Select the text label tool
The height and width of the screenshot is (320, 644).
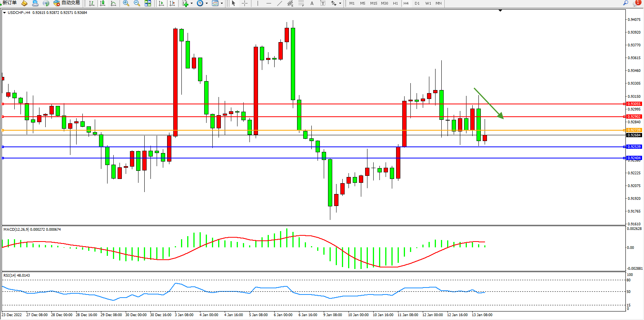[x=312, y=3]
